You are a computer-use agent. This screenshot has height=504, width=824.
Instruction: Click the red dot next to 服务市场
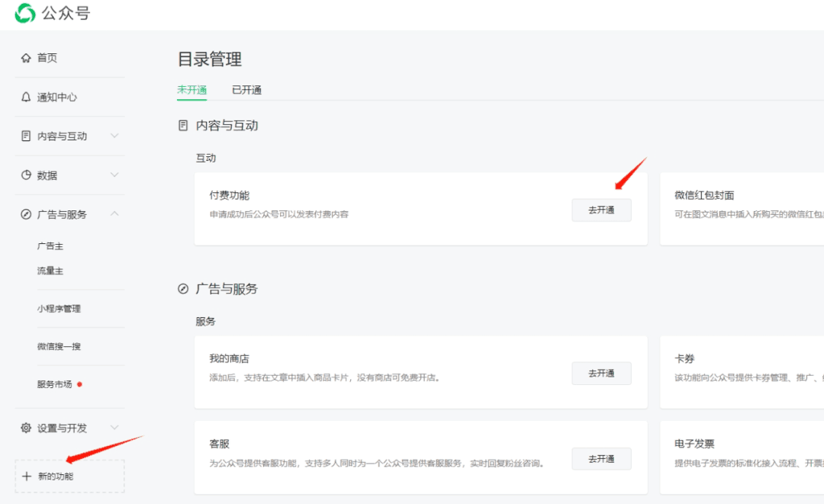point(80,384)
